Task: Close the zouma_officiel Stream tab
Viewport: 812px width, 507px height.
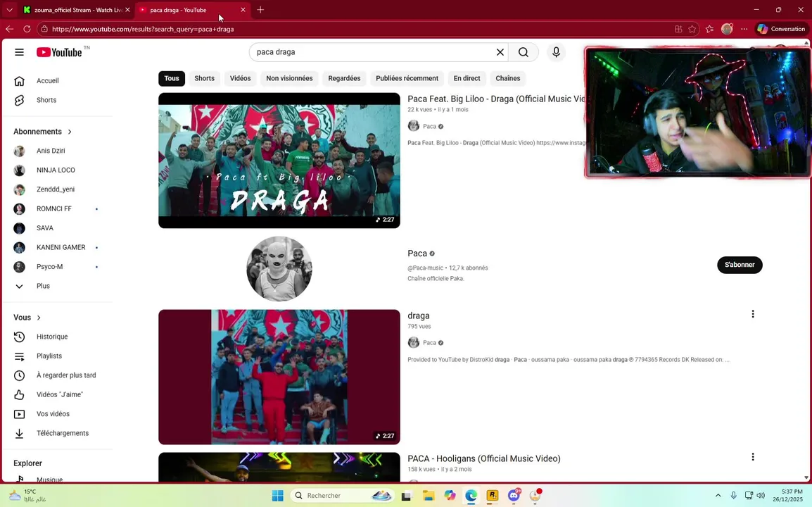Action: (x=127, y=10)
